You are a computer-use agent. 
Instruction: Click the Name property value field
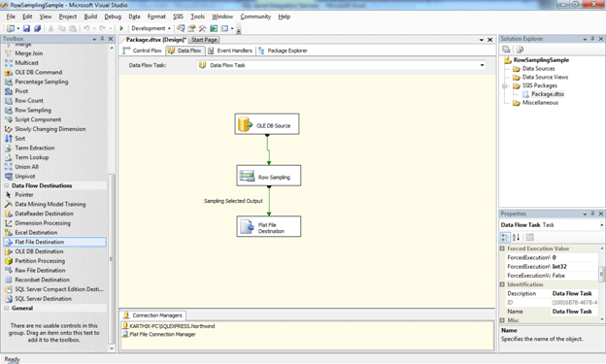tap(575, 312)
